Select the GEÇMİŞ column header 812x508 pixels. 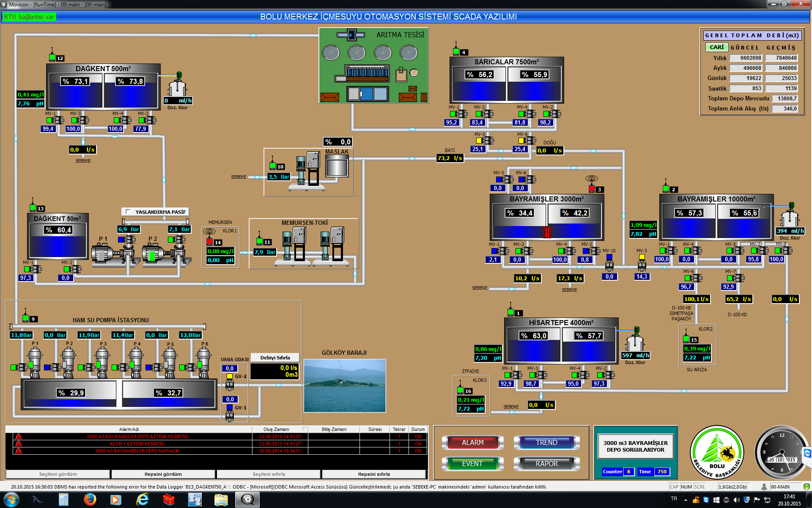click(x=781, y=47)
